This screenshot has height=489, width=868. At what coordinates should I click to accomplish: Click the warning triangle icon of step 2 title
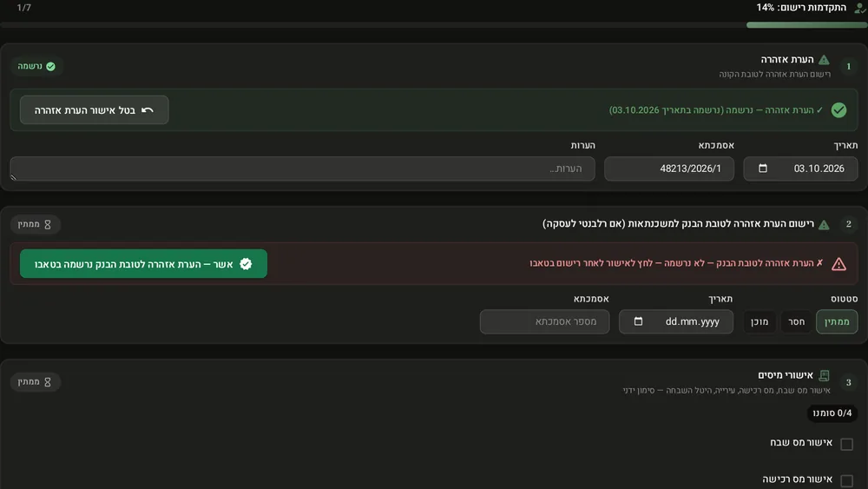(824, 224)
